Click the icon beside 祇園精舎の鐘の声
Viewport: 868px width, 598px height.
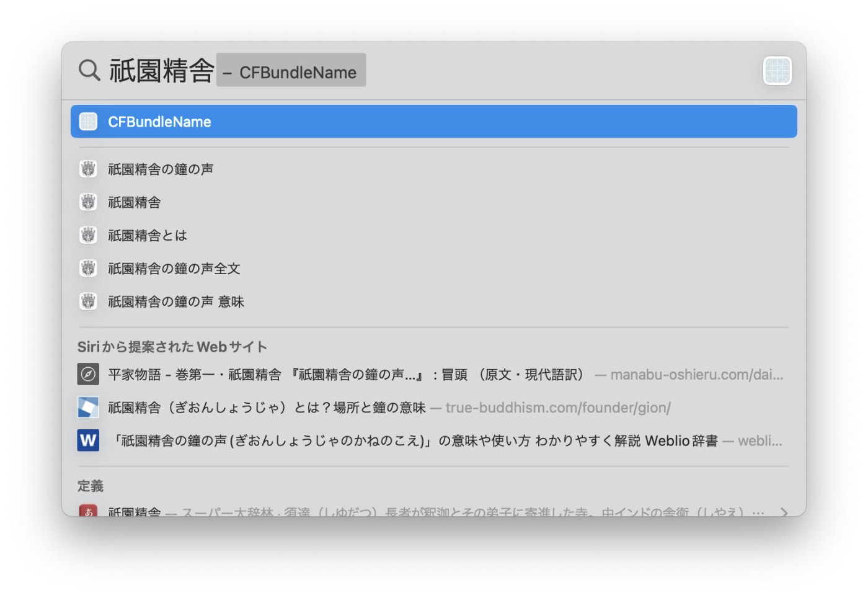point(89,169)
